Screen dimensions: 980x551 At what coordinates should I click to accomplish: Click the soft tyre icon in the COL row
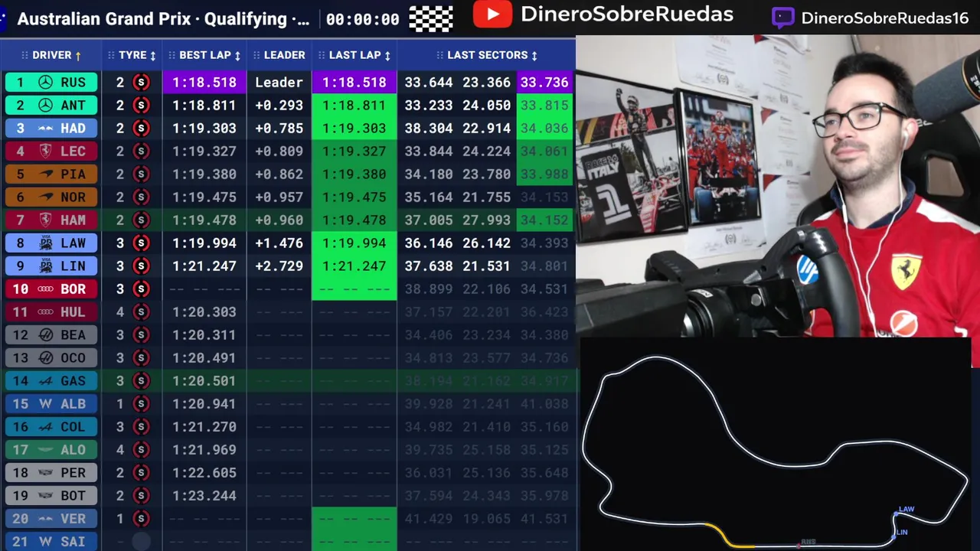coord(141,426)
